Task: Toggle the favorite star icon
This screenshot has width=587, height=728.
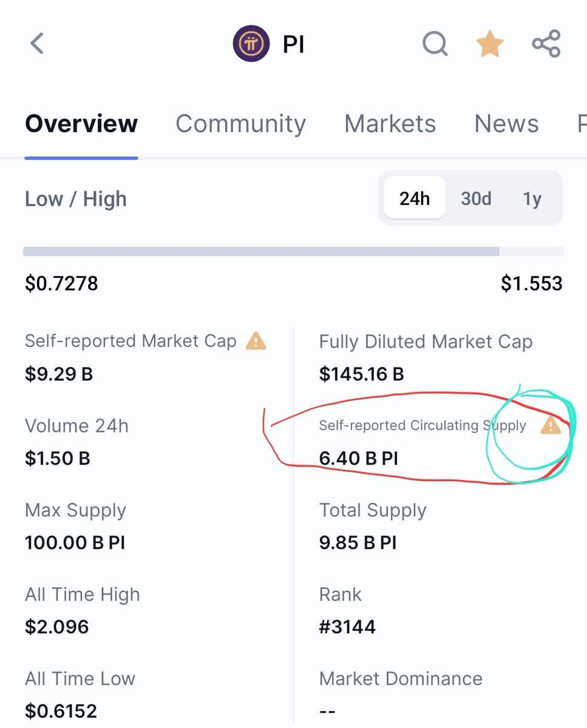Action: tap(489, 44)
